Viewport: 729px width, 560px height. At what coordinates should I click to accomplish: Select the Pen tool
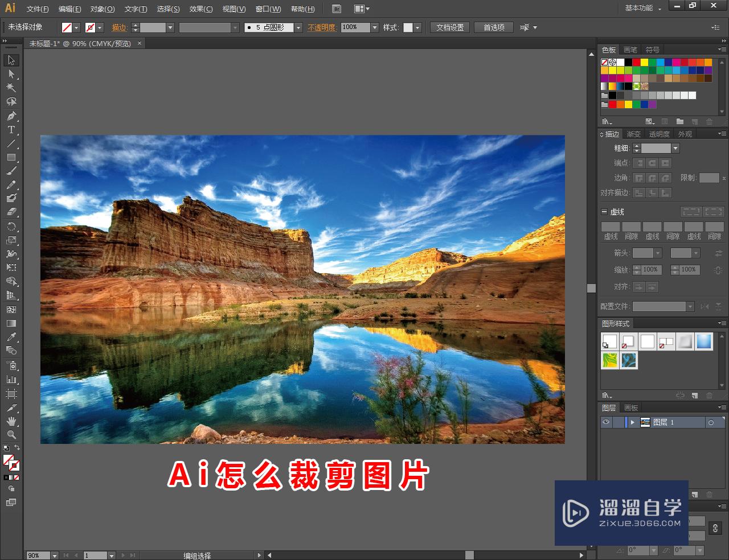(x=11, y=116)
